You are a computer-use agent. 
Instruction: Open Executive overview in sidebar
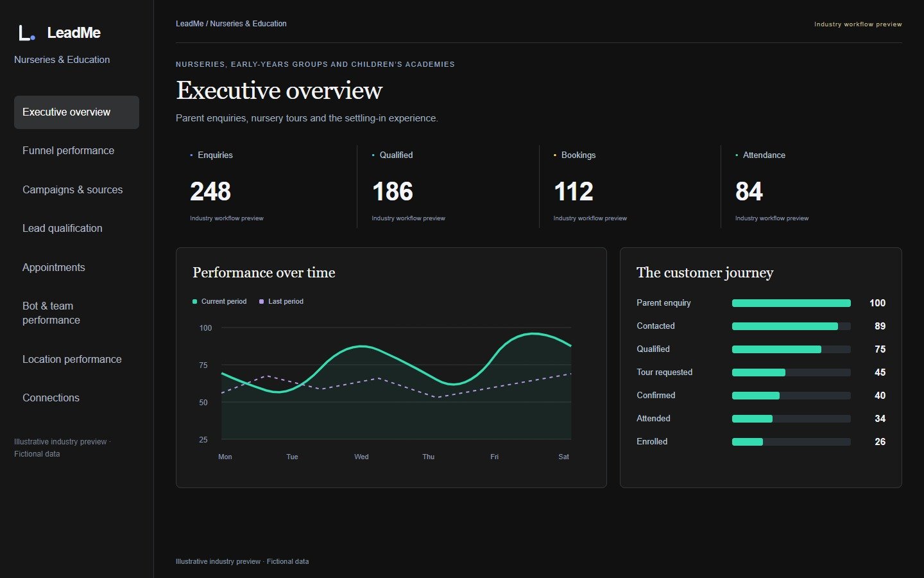(76, 112)
